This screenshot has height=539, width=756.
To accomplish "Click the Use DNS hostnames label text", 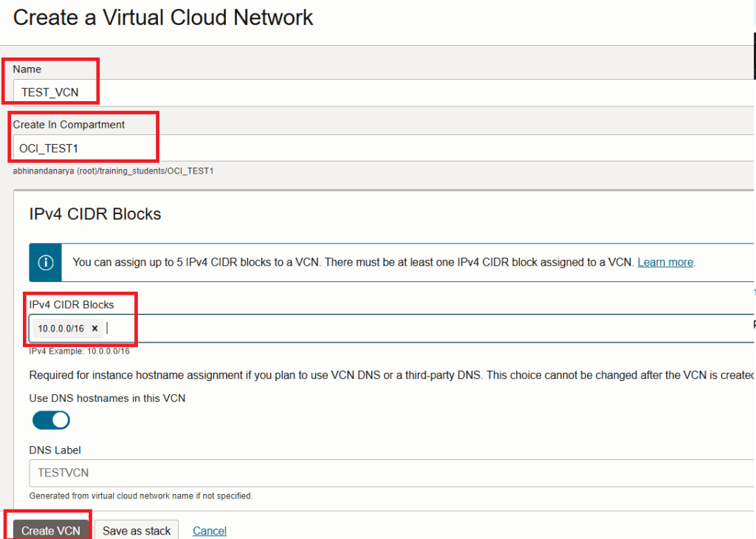I will click(x=107, y=398).
